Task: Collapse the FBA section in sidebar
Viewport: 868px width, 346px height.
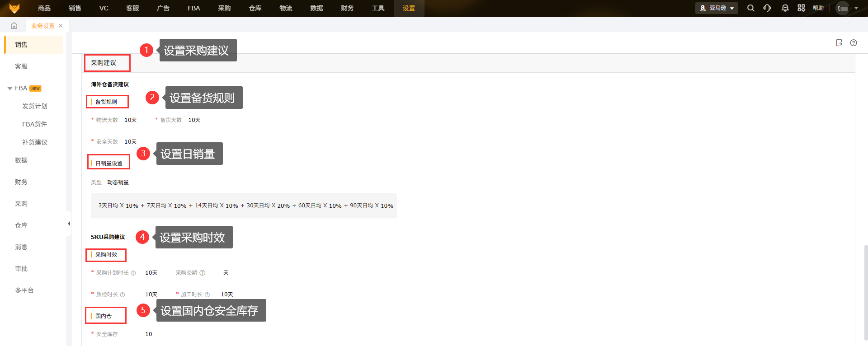Action: 10,89
